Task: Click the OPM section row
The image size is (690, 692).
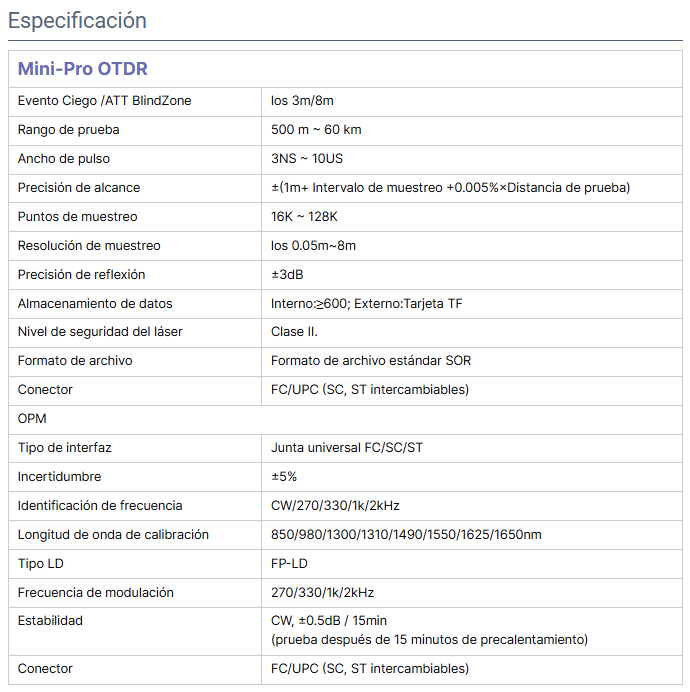Action: click(345, 419)
